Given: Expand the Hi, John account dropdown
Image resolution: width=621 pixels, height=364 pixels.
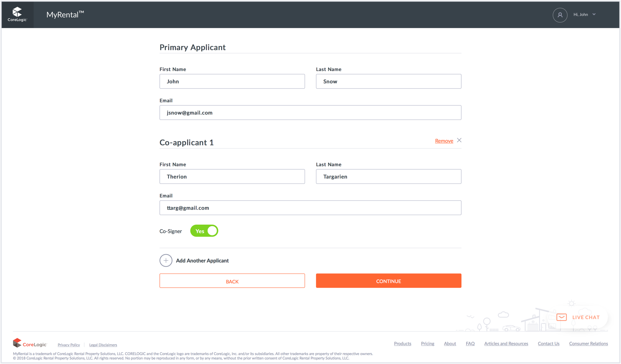Looking at the screenshot, I should (x=585, y=15).
